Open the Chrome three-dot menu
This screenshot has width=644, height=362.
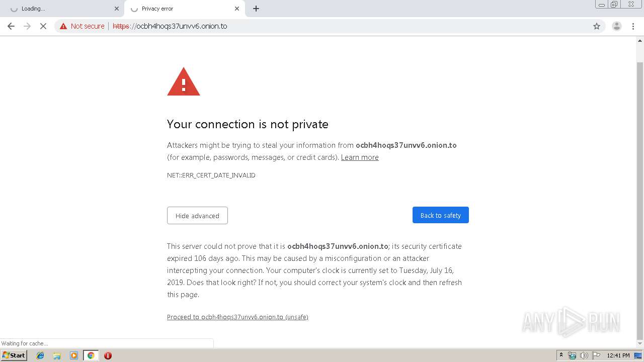pyautogui.click(x=633, y=26)
